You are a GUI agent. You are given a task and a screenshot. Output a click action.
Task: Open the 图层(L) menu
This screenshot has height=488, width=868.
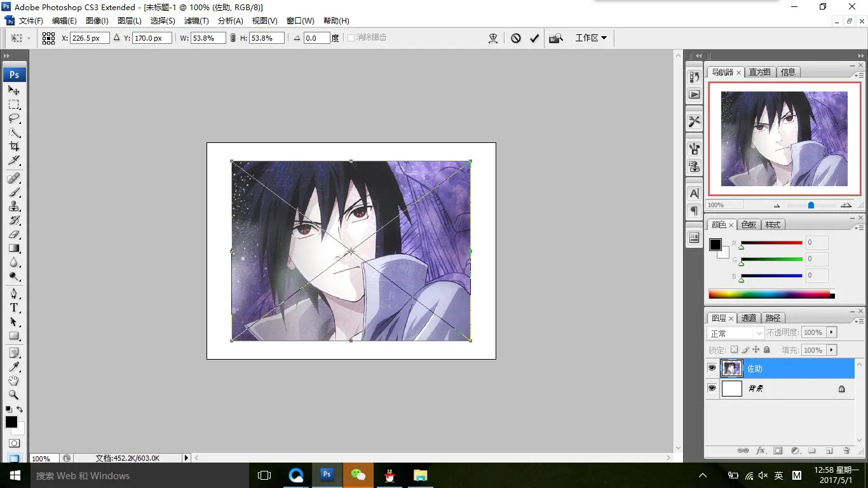[x=130, y=21]
